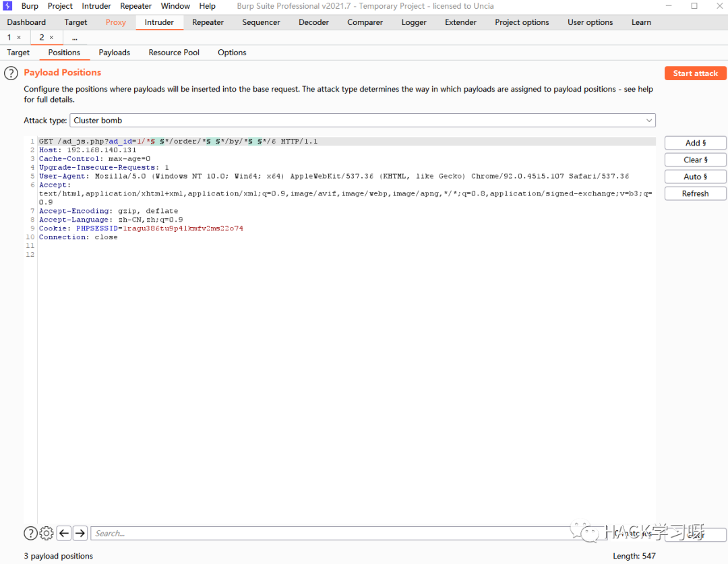Screen dimensions: 728x564
Task: Close Intruder attack tab 1
Action: (19, 38)
